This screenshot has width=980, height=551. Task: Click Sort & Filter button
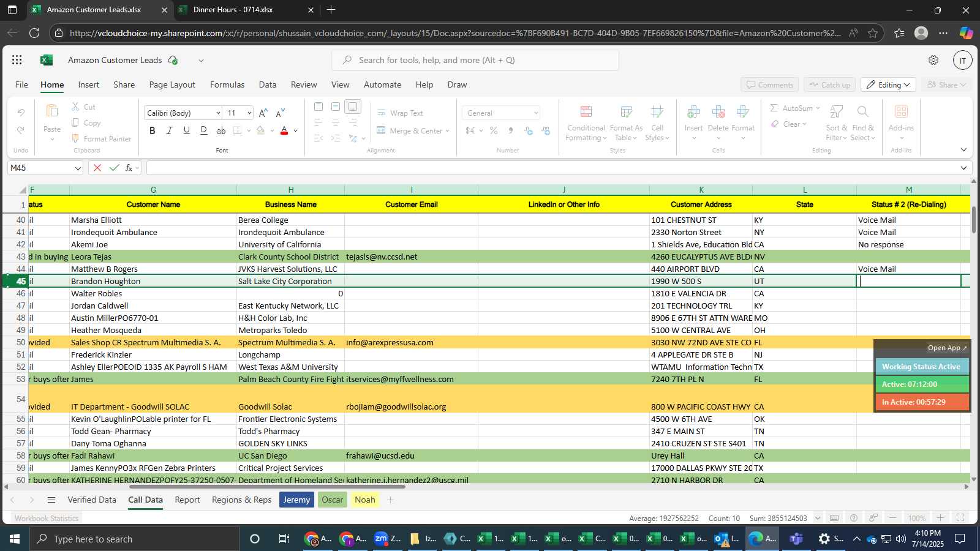pyautogui.click(x=837, y=122)
